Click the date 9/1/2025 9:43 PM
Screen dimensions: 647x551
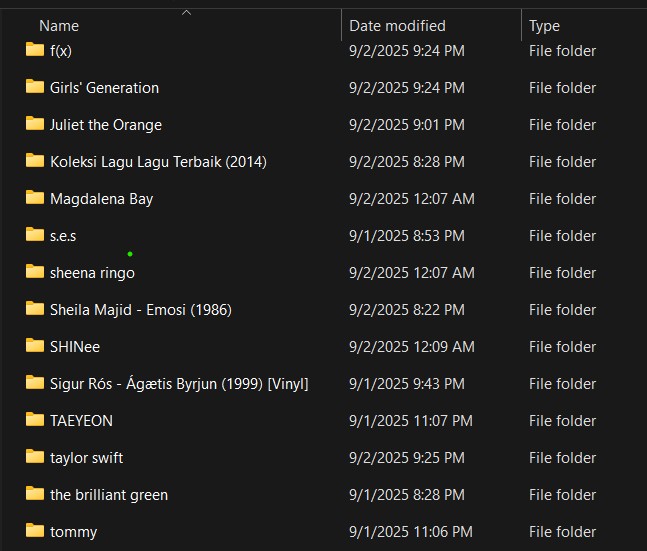(x=407, y=384)
